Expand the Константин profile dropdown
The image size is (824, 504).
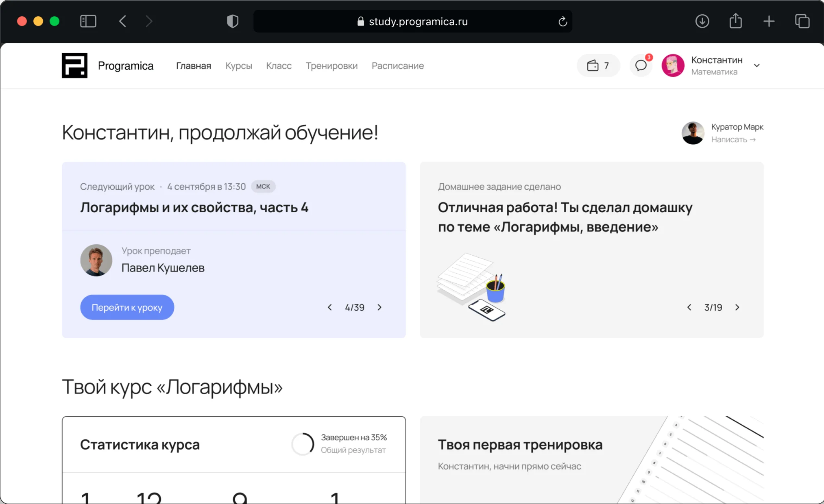coord(756,65)
